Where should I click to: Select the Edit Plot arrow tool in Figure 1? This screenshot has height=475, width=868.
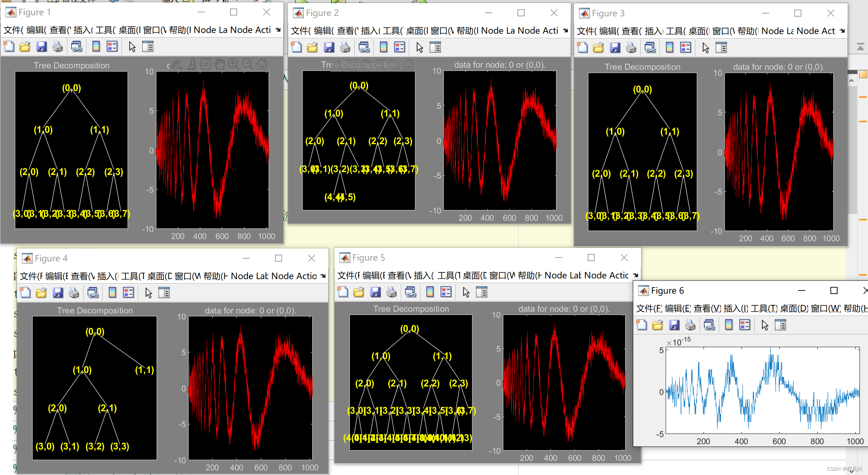coord(132,46)
